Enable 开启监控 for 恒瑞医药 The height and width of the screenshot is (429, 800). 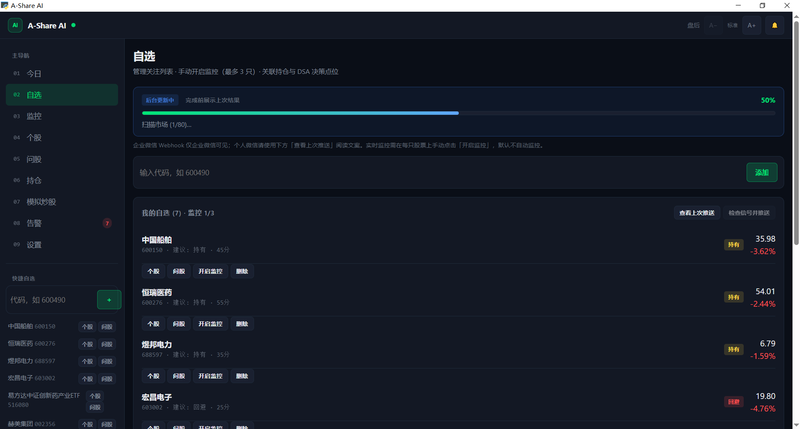point(210,324)
